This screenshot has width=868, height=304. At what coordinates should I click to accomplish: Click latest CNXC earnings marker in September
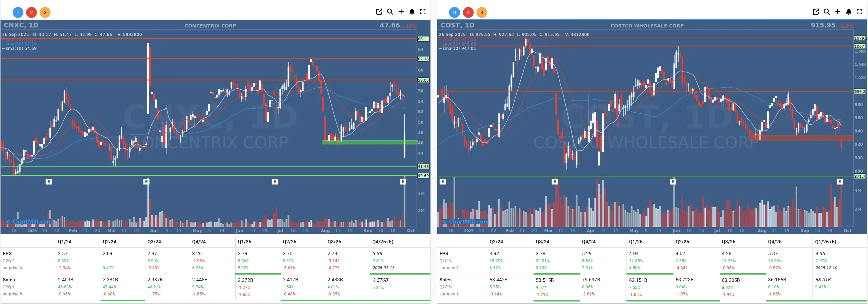pyautogui.click(x=403, y=181)
